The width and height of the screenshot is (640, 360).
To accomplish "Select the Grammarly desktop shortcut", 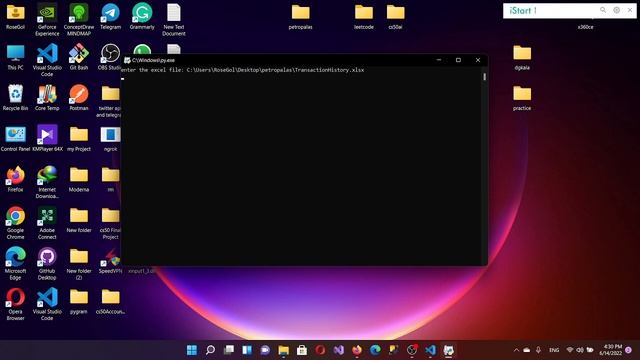I will click(x=142, y=16).
